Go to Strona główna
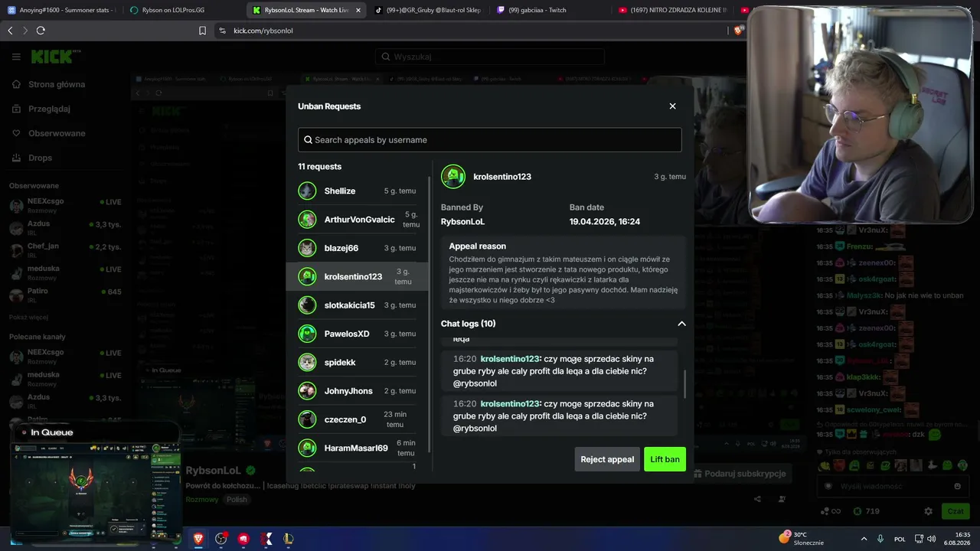Viewport: 980px width, 551px height. [57, 84]
